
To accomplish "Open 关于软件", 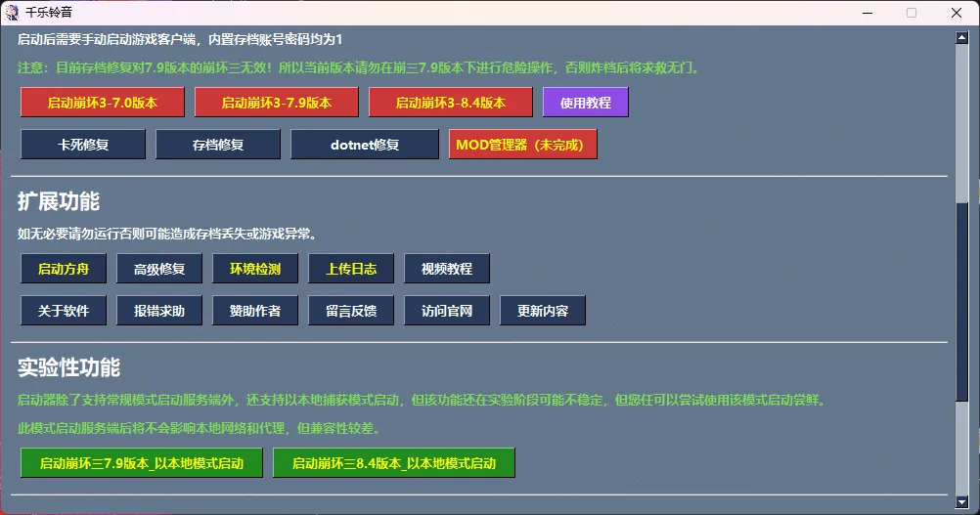I will [64, 310].
